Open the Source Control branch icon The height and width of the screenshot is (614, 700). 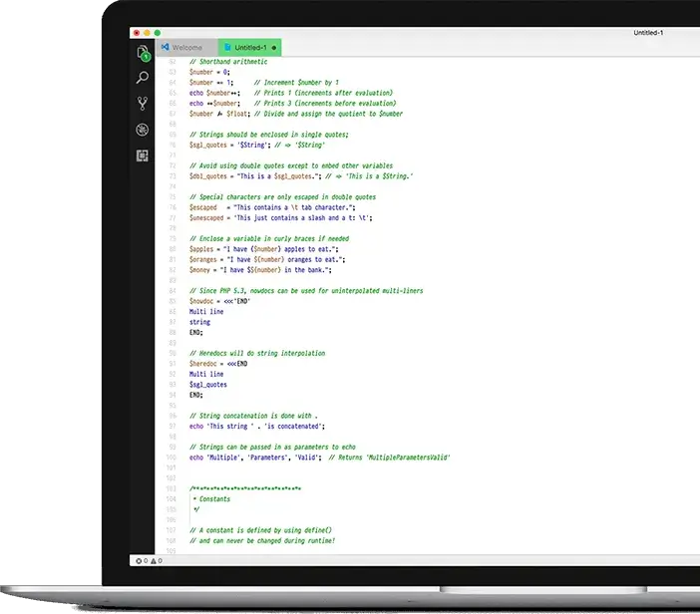(143, 103)
